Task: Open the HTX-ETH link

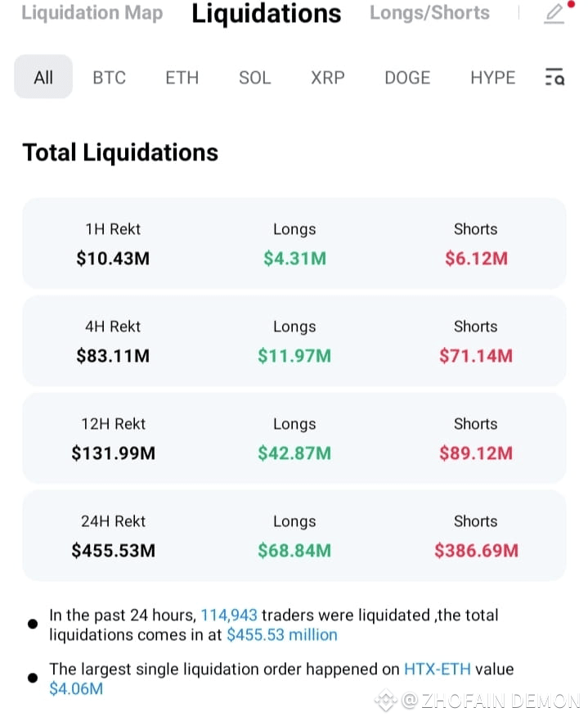Action: tap(438, 669)
